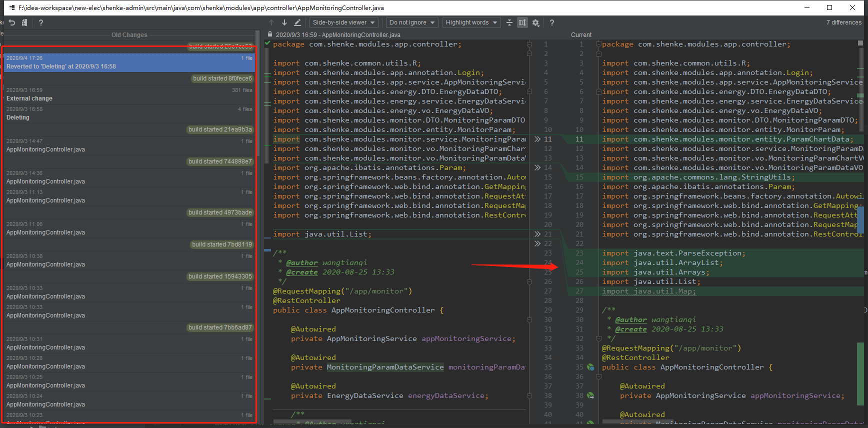
Task: Click '7 differences' counter text
Action: pos(843,22)
